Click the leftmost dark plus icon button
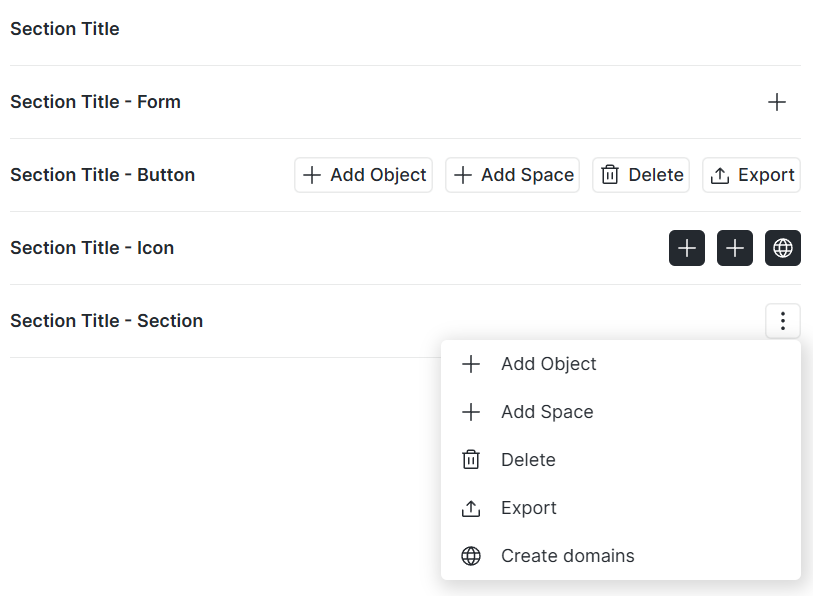 [x=687, y=248]
